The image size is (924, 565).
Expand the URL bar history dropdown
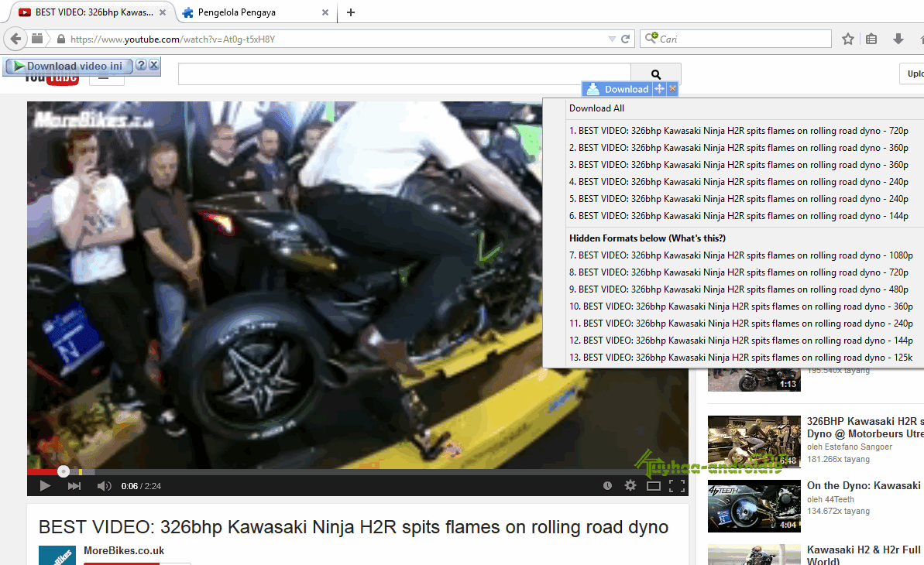[x=613, y=39]
